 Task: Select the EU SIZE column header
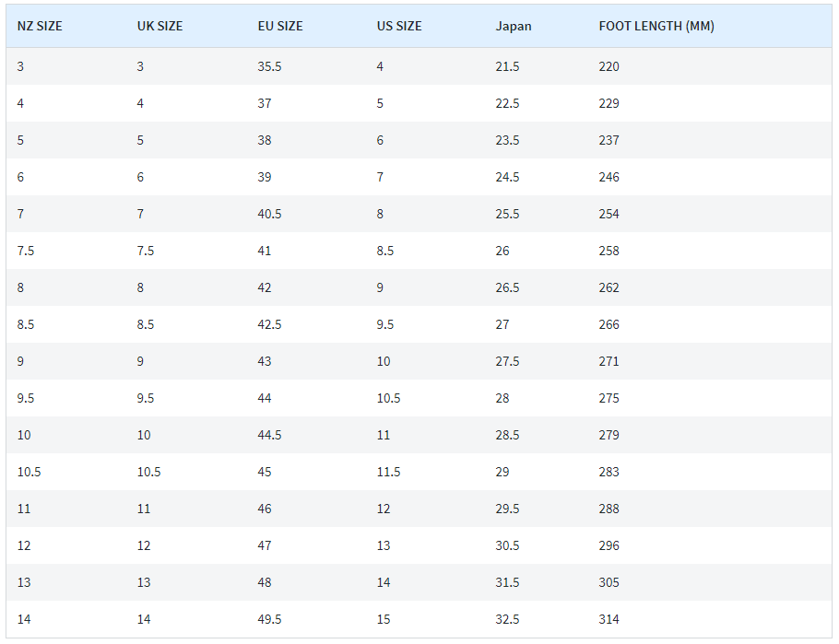[x=280, y=26]
